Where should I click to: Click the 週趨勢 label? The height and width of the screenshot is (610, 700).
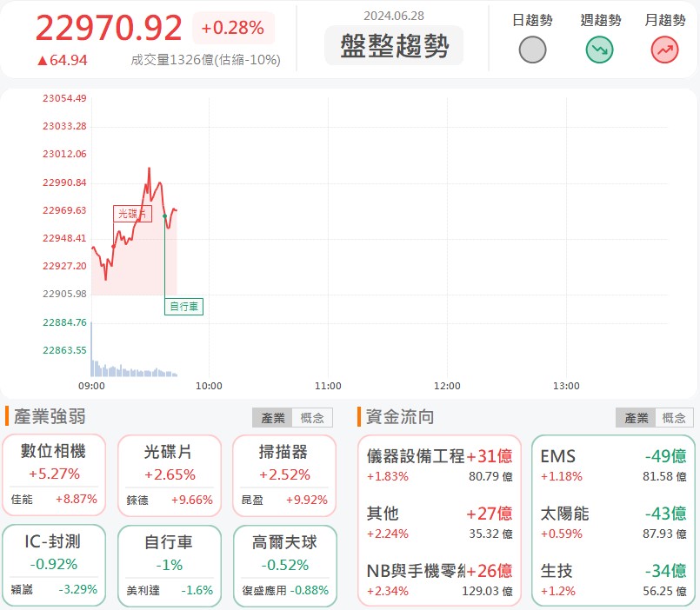[x=601, y=20]
